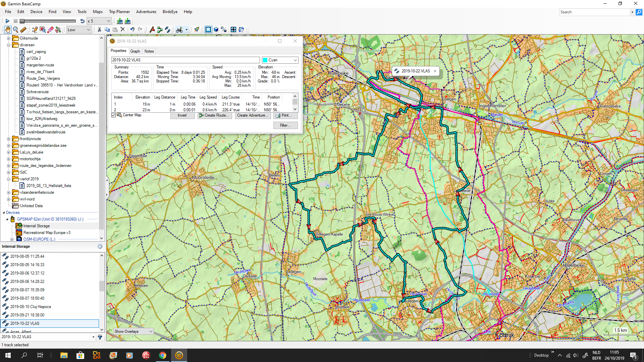644x362 pixels.
Task: Switch to the Graph tab
Action: (135, 51)
